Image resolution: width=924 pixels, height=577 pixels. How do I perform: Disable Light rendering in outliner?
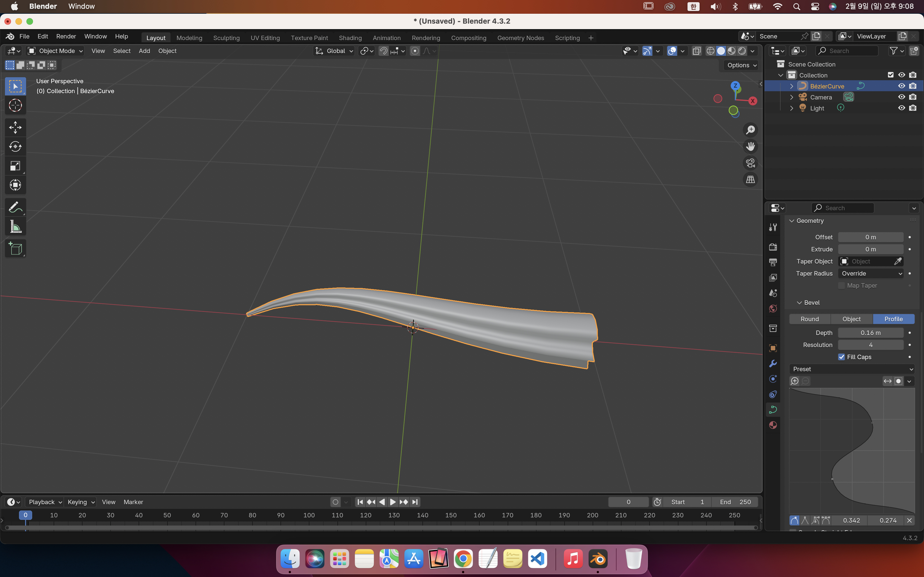[x=912, y=108]
